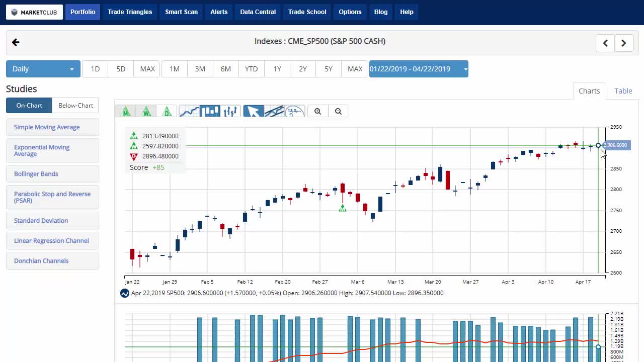644x362 pixels.
Task: Open the Blog menu item
Action: [x=381, y=12]
